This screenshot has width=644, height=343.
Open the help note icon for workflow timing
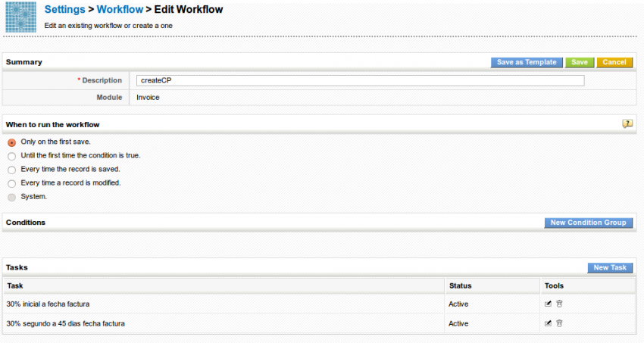(627, 123)
